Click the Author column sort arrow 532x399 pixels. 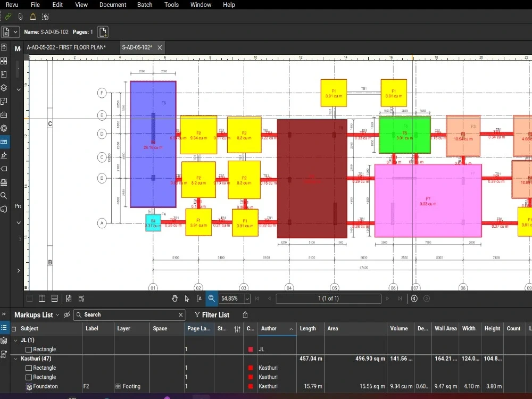291,329
